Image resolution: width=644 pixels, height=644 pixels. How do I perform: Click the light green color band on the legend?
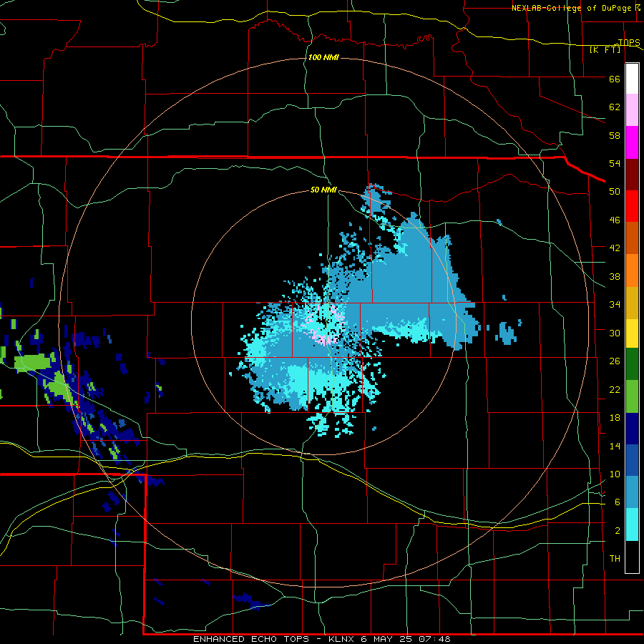tap(632, 396)
